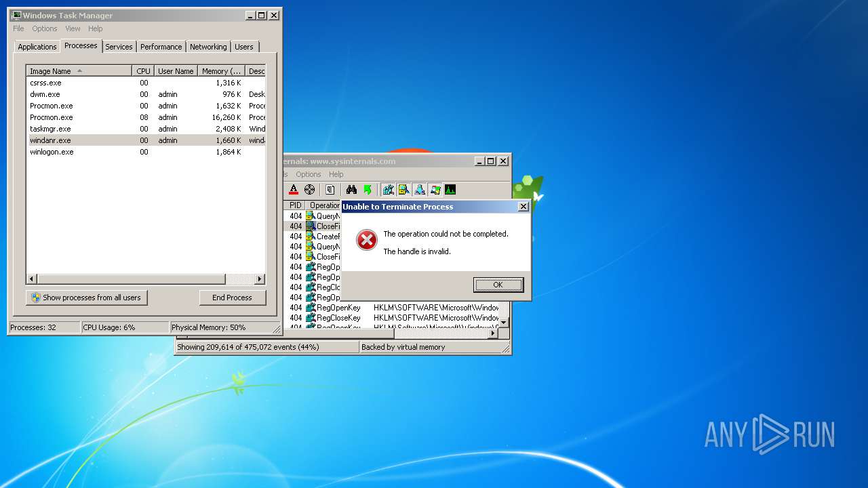Select csrss.exe process row
Screen dimensions: 868x488
pos(146,83)
